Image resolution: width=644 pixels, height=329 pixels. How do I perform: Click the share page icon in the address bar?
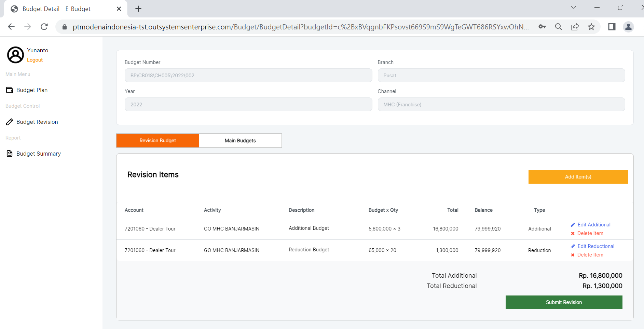click(x=575, y=27)
